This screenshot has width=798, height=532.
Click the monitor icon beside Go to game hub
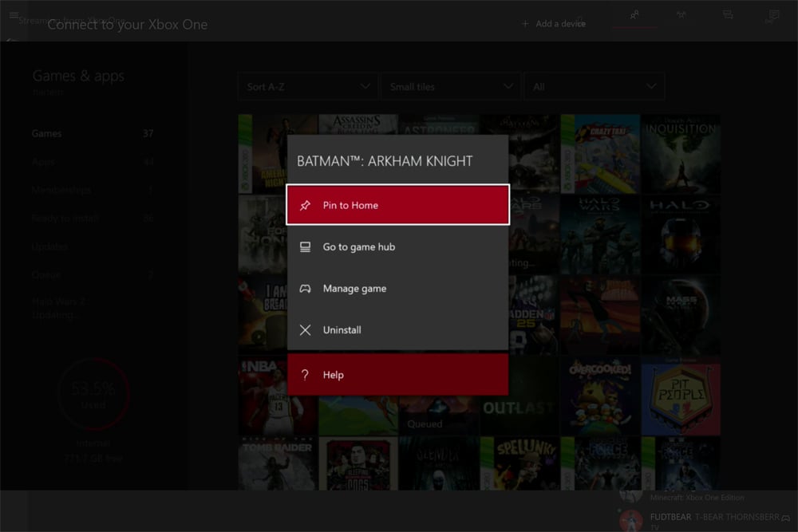pyautogui.click(x=305, y=246)
